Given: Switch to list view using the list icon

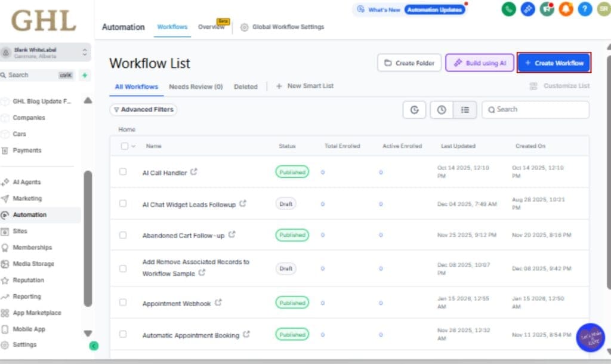Looking at the screenshot, I should coord(466,110).
